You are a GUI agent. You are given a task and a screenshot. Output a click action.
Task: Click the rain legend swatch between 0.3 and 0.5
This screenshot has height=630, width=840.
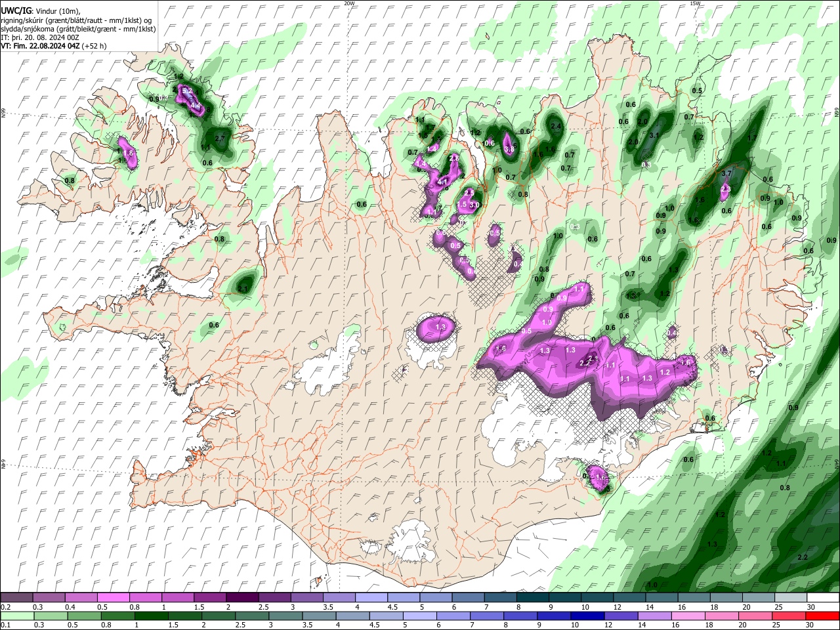(51, 616)
